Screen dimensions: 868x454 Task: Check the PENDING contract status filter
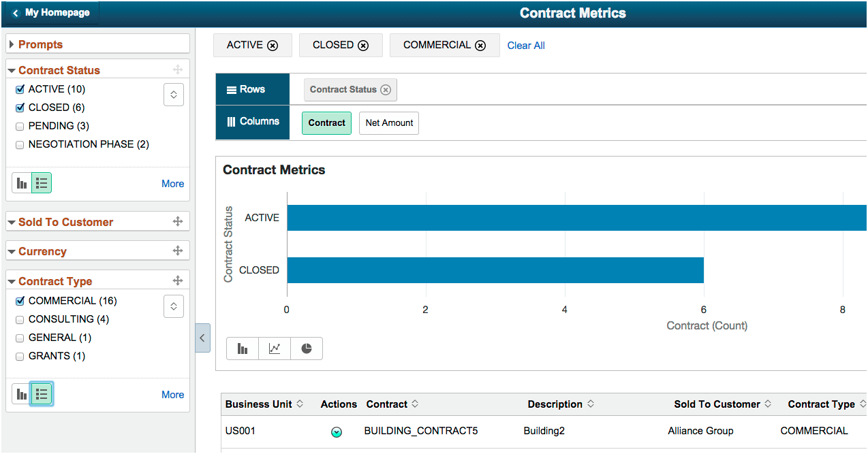[19, 125]
